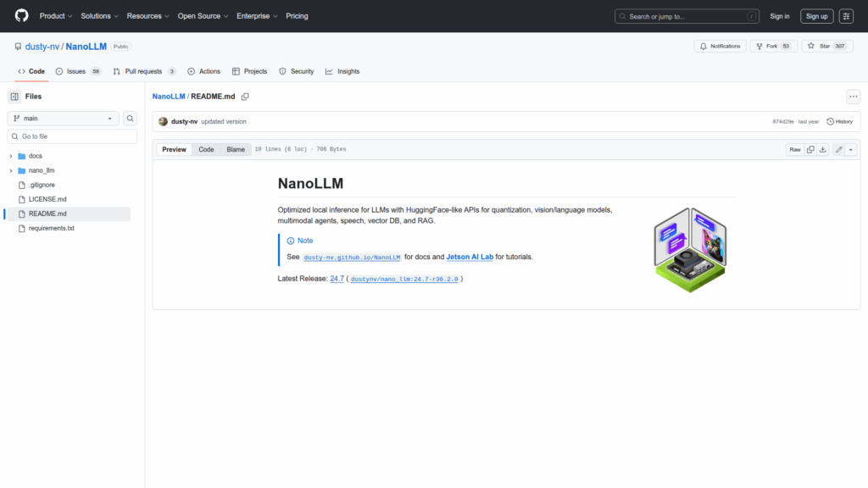Copy the README.md file path

tap(245, 97)
